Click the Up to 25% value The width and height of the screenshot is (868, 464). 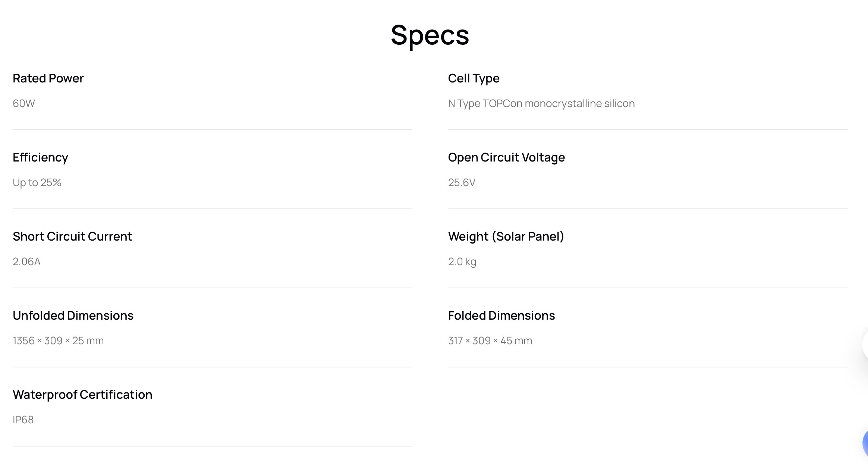click(x=37, y=182)
